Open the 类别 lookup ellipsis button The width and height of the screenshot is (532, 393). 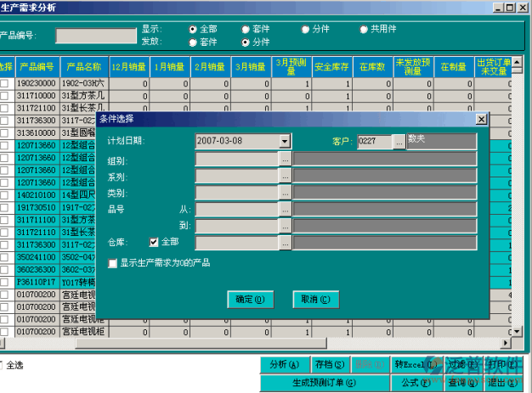click(x=286, y=193)
